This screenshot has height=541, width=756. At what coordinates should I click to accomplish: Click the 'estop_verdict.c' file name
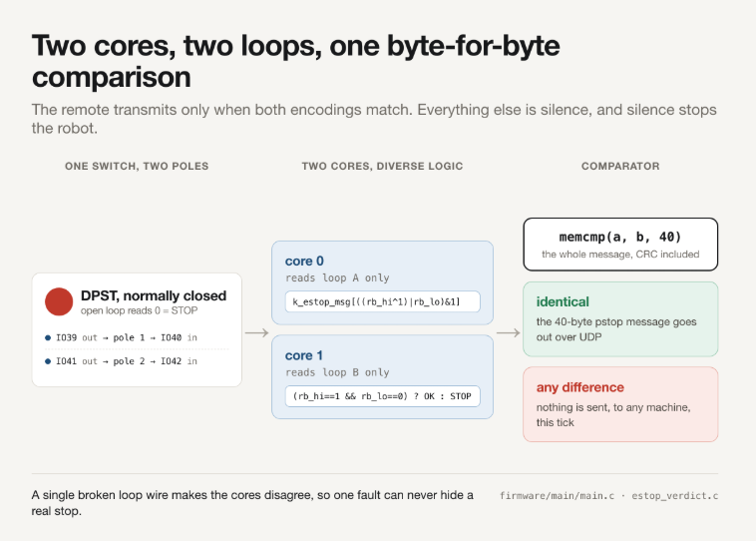674,496
